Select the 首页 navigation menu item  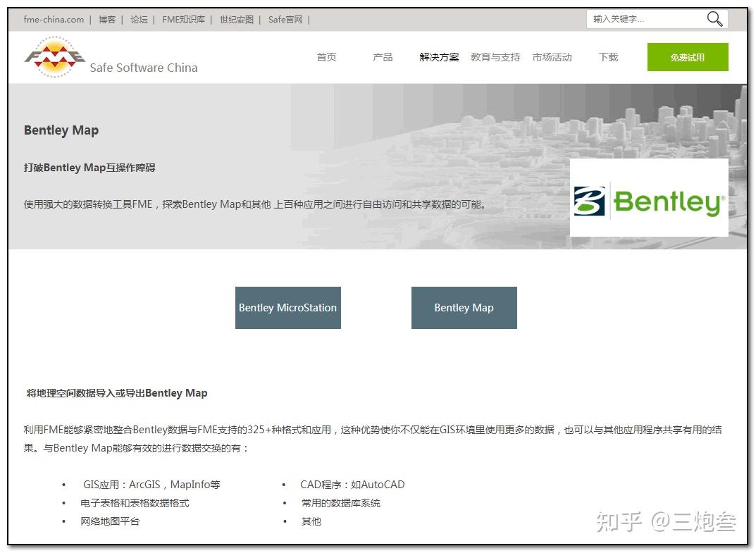click(x=326, y=57)
